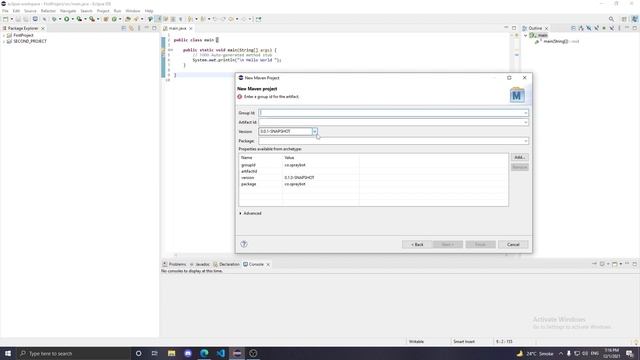The width and height of the screenshot is (640, 360).
Task: Click the New file toolbar icon
Action: point(5,19)
